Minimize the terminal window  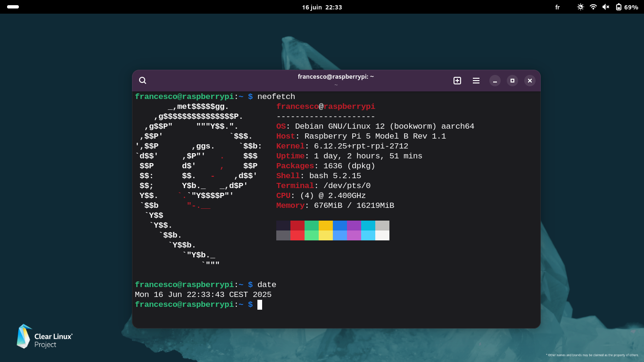point(495,81)
